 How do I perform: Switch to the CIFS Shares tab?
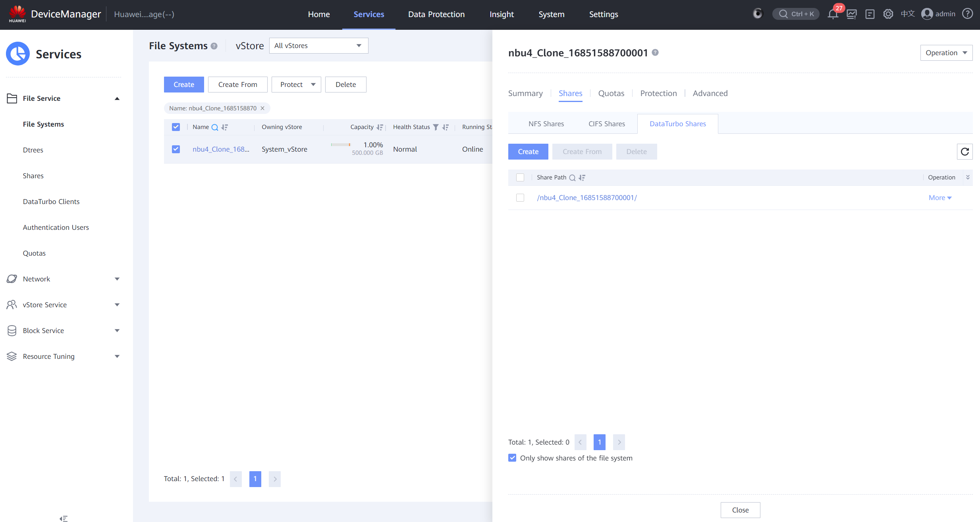606,124
